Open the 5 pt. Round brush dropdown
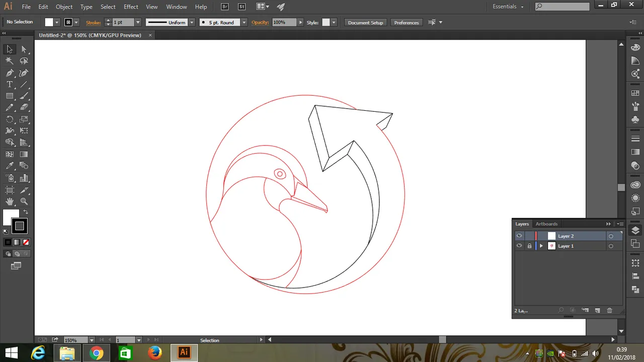644x362 pixels. pos(244,22)
